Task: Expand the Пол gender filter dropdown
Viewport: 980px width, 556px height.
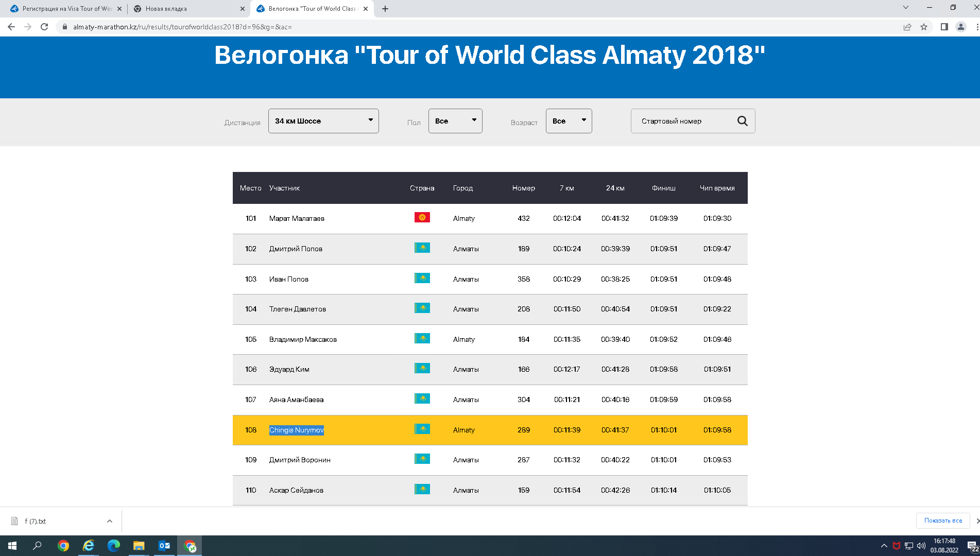Action: [x=455, y=121]
